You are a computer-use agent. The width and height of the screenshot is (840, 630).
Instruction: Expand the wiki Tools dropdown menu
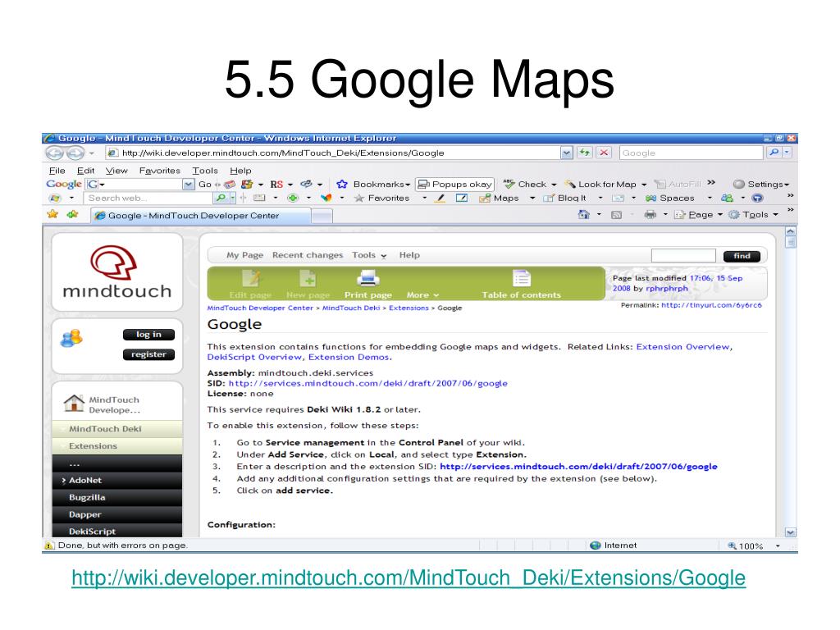368,256
